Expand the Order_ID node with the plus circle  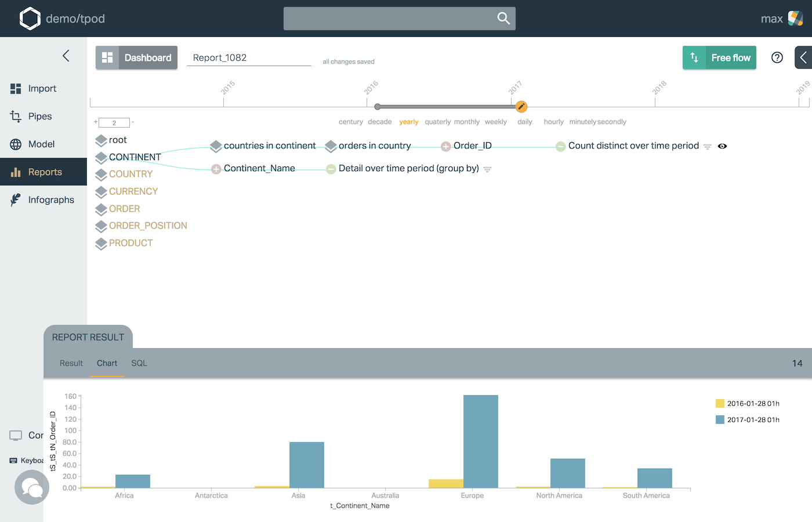pyautogui.click(x=445, y=146)
